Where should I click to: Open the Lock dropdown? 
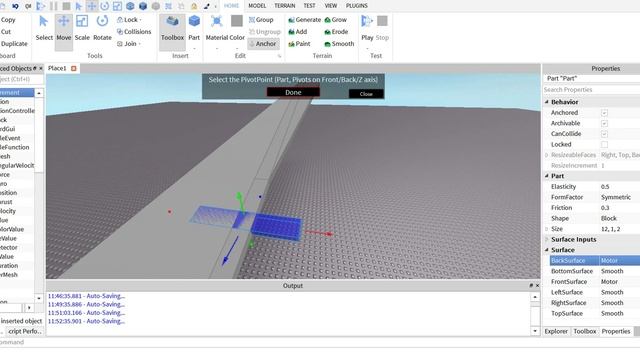[x=129, y=20]
